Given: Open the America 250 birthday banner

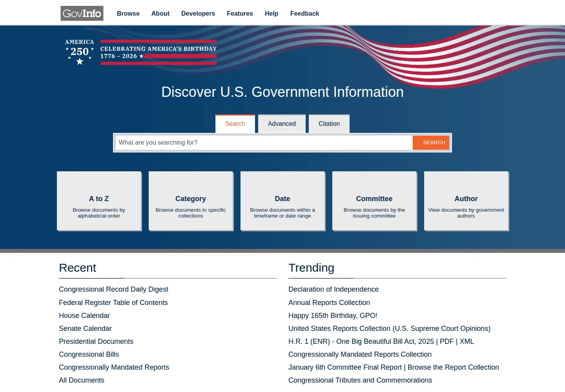Looking at the screenshot, I should pos(140,52).
